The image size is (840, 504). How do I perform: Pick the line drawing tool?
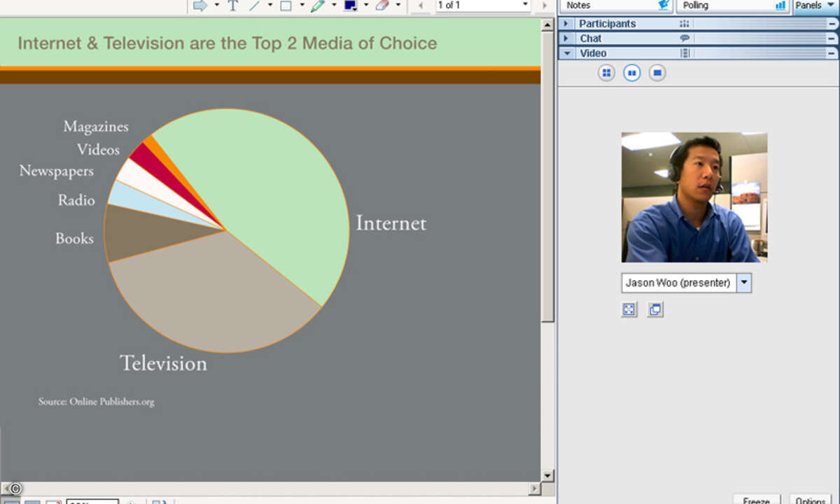click(255, 6)
